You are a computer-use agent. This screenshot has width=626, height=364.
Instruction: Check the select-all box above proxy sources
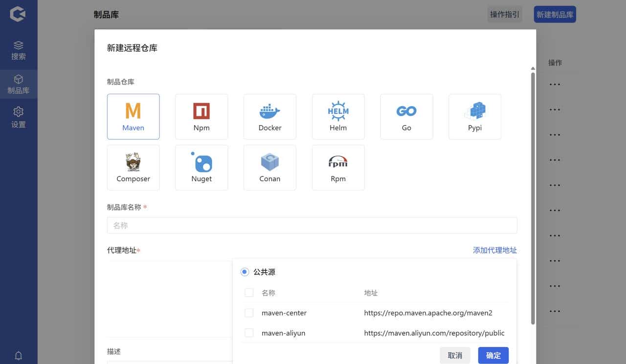(248, 292)
